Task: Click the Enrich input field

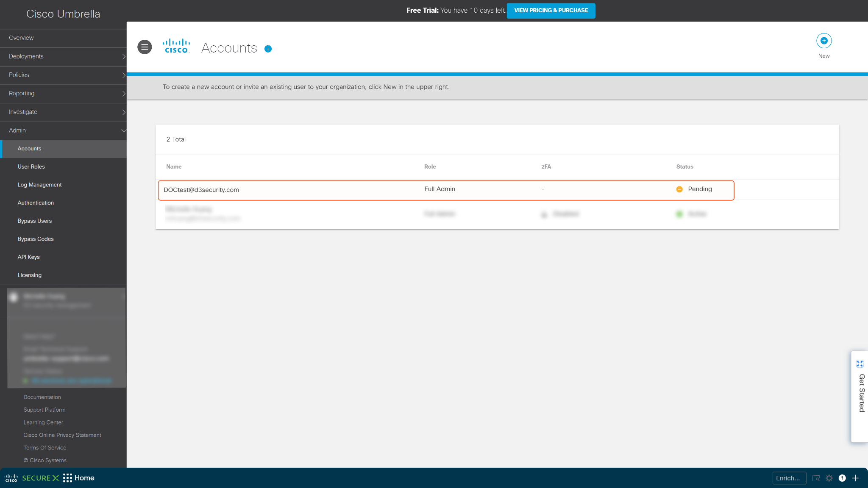Action: [x=789, y=478]
